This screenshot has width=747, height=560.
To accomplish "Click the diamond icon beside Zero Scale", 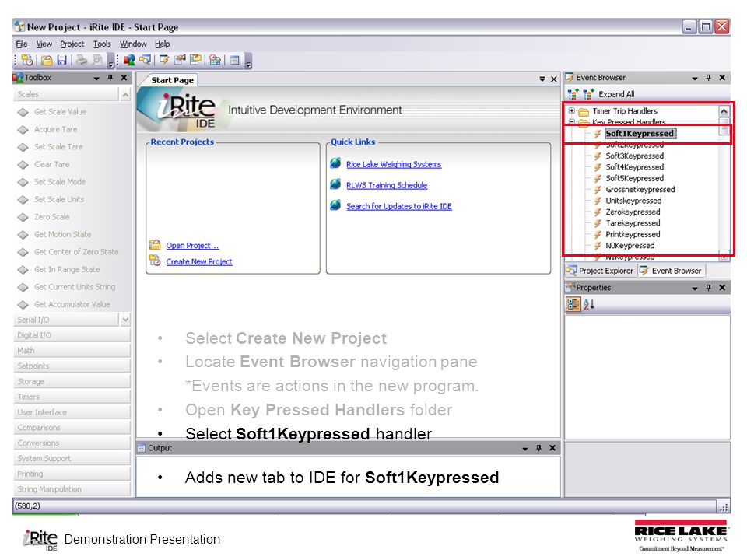I will tap(23, 218).
